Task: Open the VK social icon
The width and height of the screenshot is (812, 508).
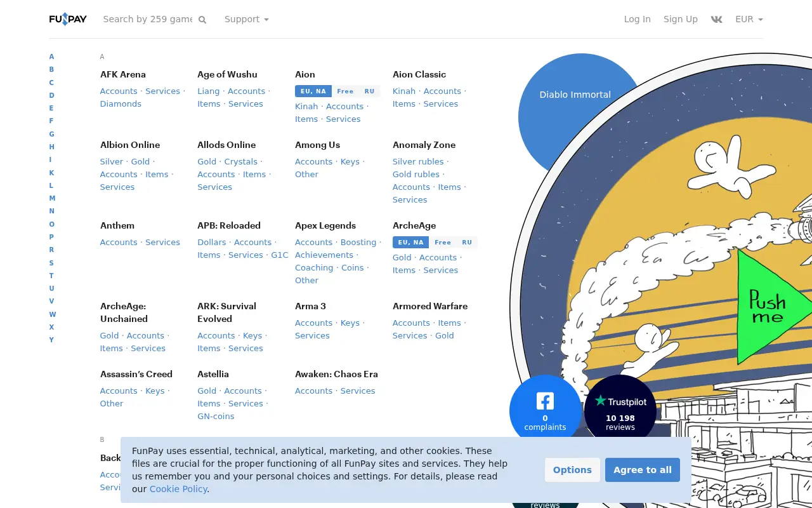Action: 716,19
